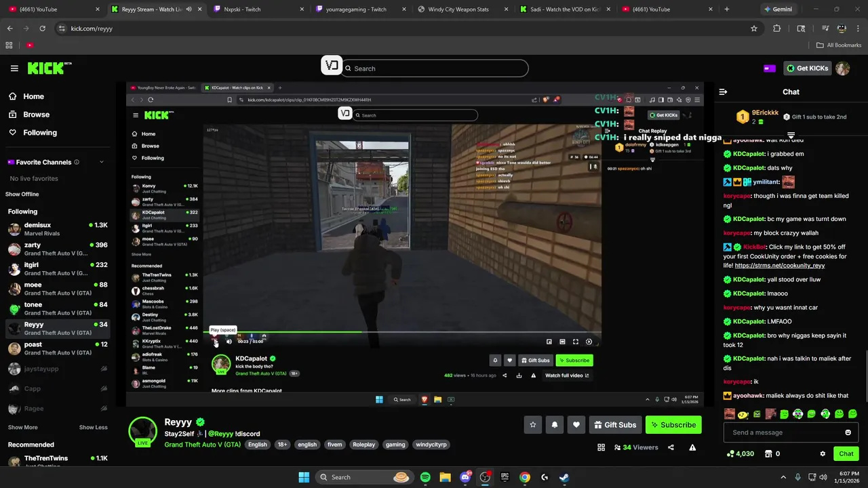Expand the gift leaderboard handle in chat
Image resolution: width=868 pixels, height=488 pixels.
click(791, 136)
